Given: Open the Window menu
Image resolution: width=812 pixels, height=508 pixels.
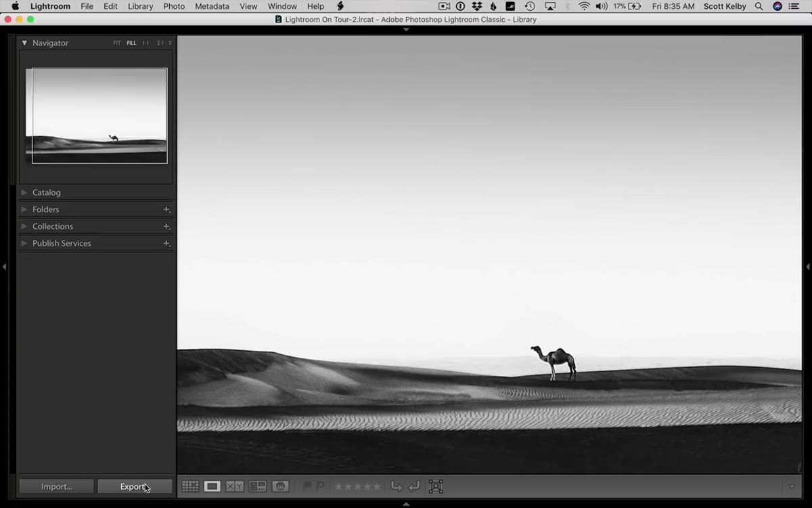Looking at the screenshot, I should [x=282, y=6].
